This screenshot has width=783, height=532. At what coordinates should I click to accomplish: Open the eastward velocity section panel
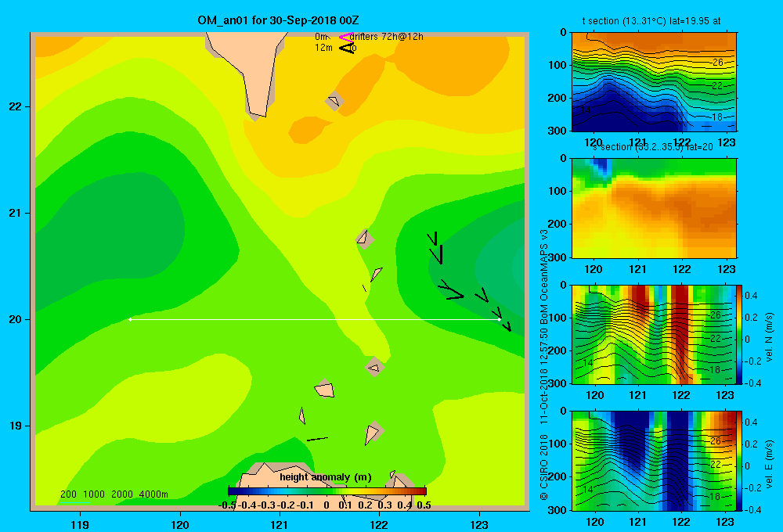pos(653,461)
